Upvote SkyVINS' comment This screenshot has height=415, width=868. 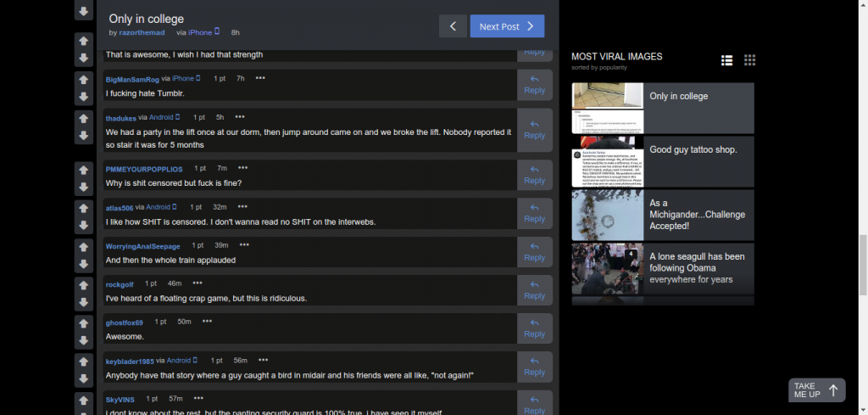pos(84,401)
